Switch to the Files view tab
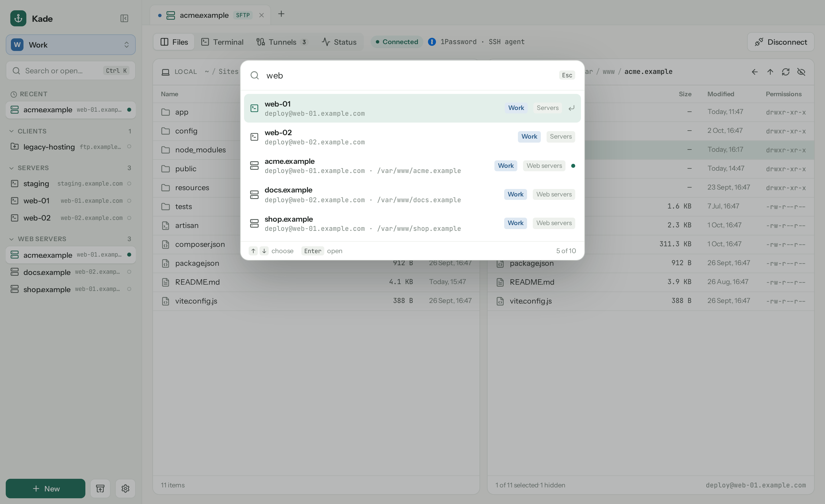The width and height of the screenshot is (825, 504). tap(174, 42)
